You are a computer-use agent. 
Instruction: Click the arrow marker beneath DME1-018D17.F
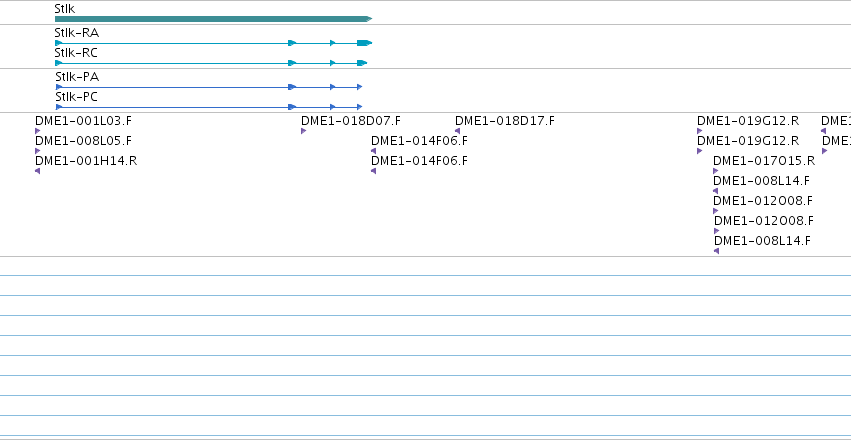[458, 131]
